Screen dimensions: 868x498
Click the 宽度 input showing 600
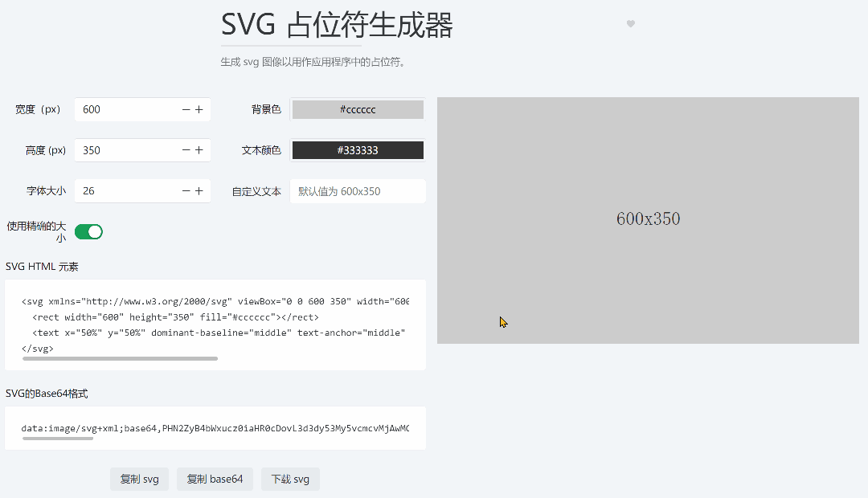click(x=121, y=109)
